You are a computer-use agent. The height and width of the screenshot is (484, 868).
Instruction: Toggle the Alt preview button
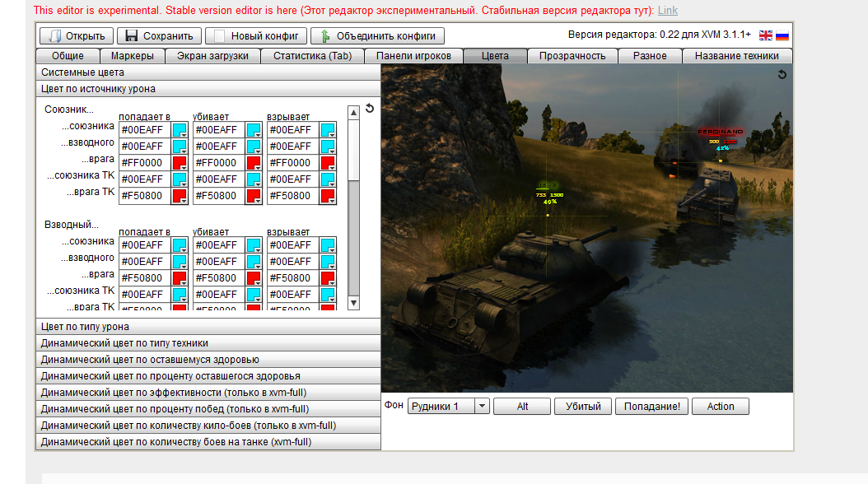(522, 407)
